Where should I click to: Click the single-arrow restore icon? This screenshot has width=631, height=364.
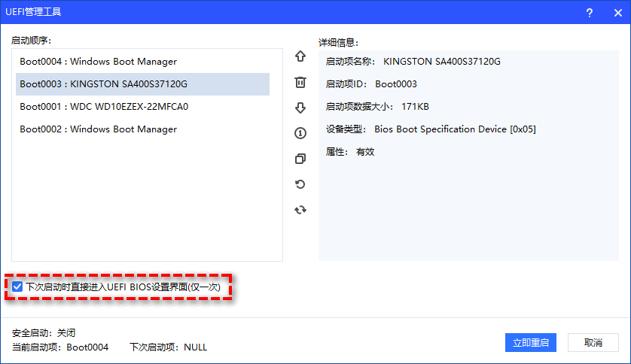(x=300, y=184)
